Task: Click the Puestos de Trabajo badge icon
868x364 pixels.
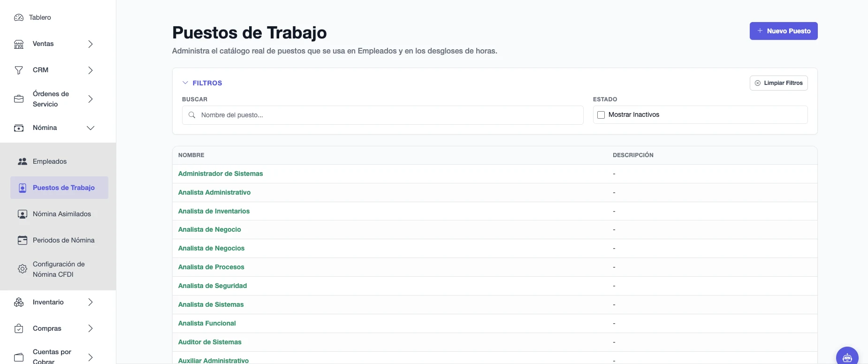Action: click(x=23, y=188)
